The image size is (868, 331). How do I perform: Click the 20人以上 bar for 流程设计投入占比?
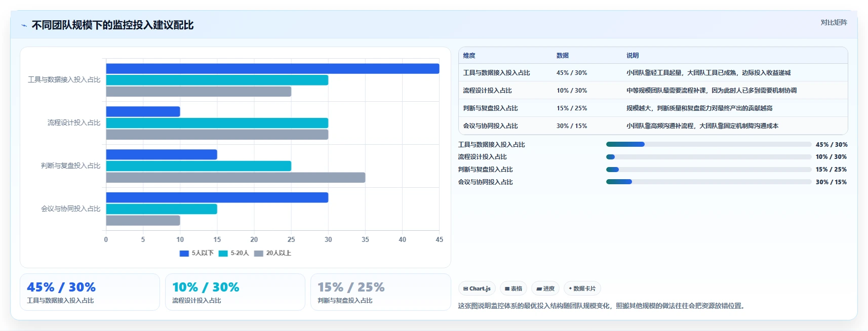click(217, 135)
